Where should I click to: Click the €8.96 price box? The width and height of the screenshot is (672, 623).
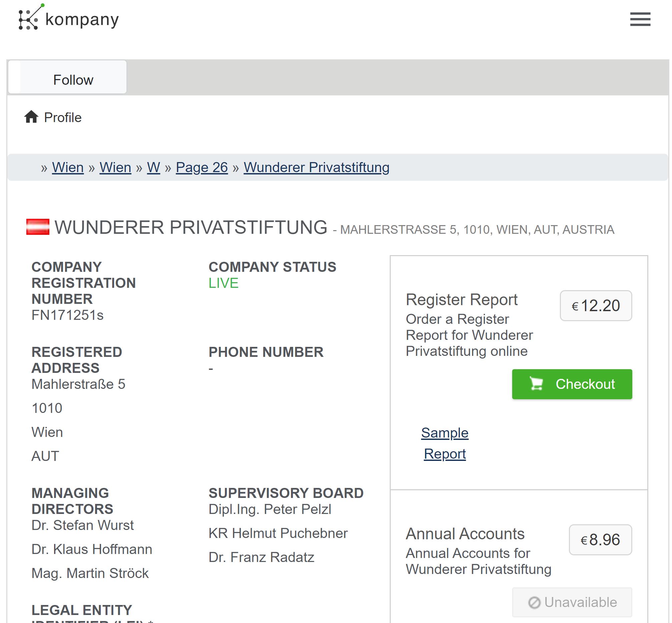(600, 540)
